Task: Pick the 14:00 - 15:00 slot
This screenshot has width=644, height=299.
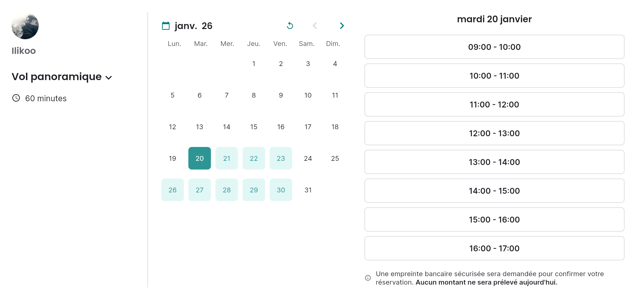Action: (494, 191)
